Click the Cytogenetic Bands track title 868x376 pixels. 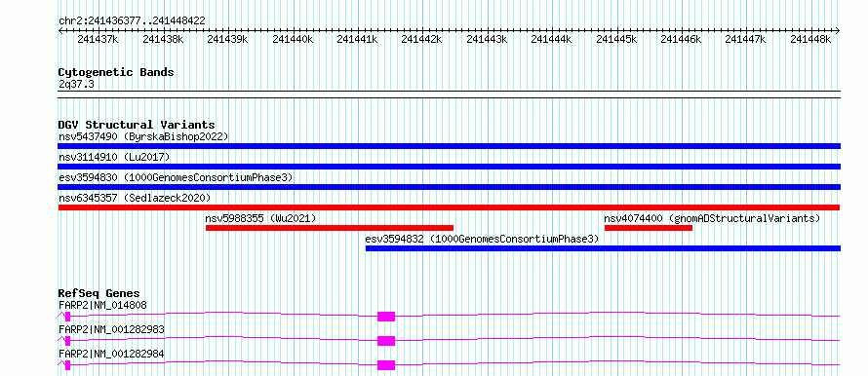(x=116, y=72)
